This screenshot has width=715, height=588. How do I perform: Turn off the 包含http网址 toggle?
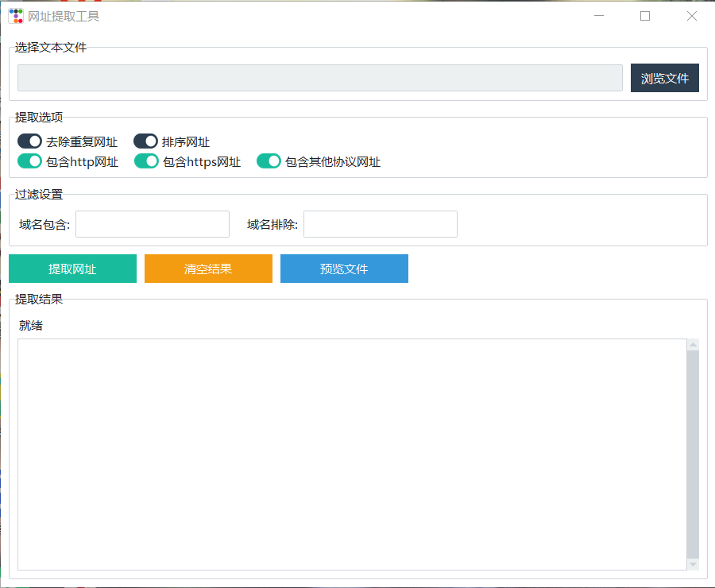point(29,161)
